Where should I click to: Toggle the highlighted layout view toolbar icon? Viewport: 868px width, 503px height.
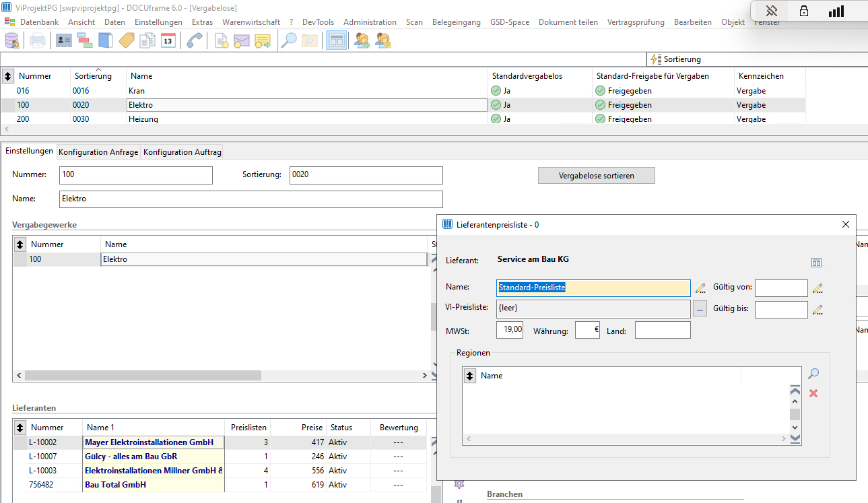tap(336, 40)
